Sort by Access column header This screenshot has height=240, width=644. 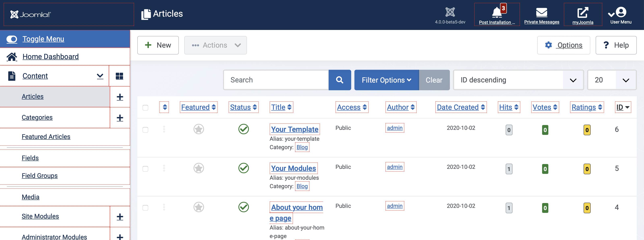coord(352,107)
